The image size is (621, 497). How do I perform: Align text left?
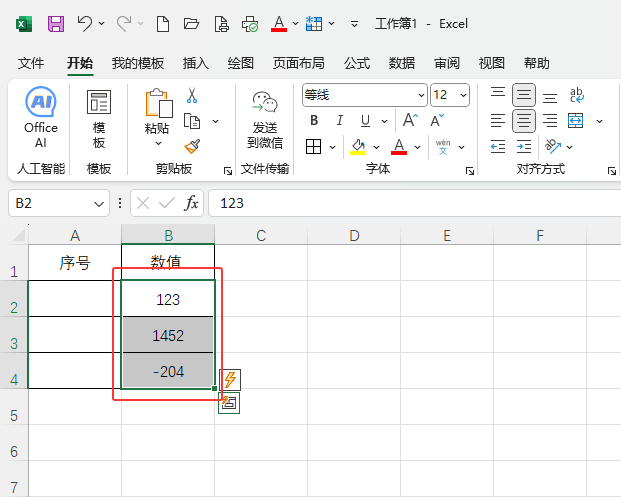[498, 121]
